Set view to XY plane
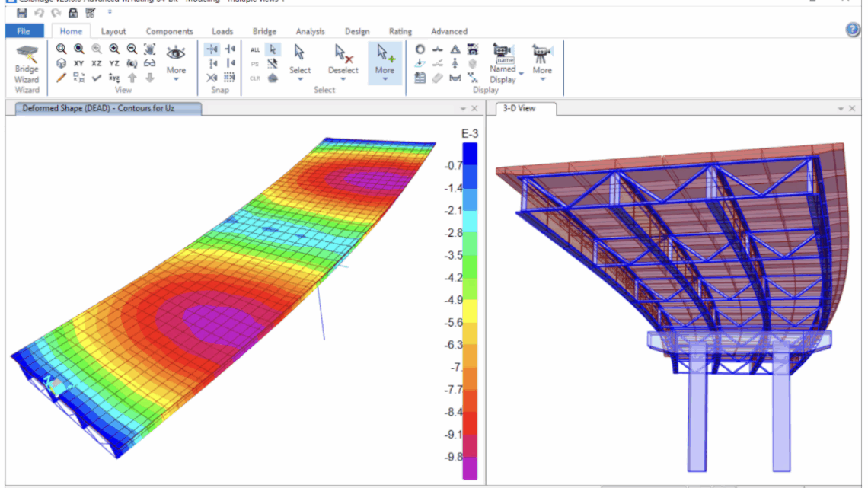Viewport: 868px width, 488px height. pos(78,63)
